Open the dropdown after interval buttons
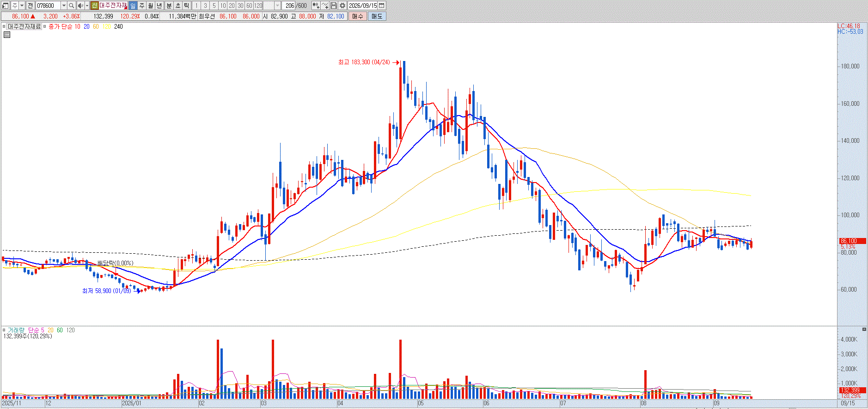 [277, 6]
